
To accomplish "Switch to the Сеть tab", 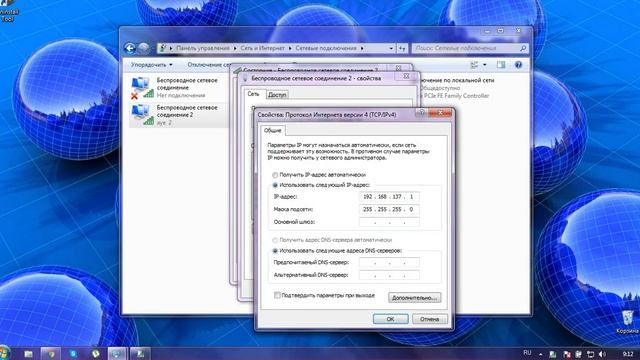I will click(x=253, y=94).
